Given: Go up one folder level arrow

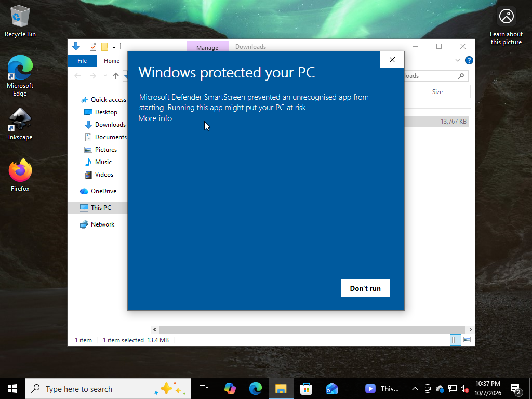Looking at the screenshot, I should click(116, 76).
